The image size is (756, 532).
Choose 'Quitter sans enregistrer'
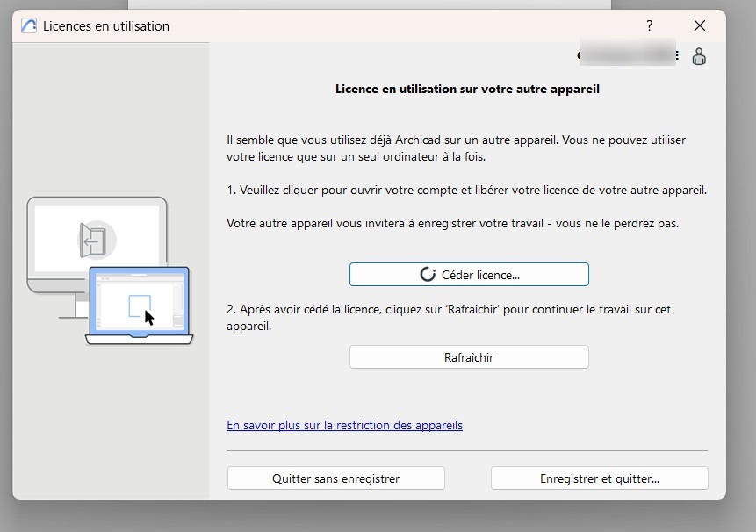(335, 478)
